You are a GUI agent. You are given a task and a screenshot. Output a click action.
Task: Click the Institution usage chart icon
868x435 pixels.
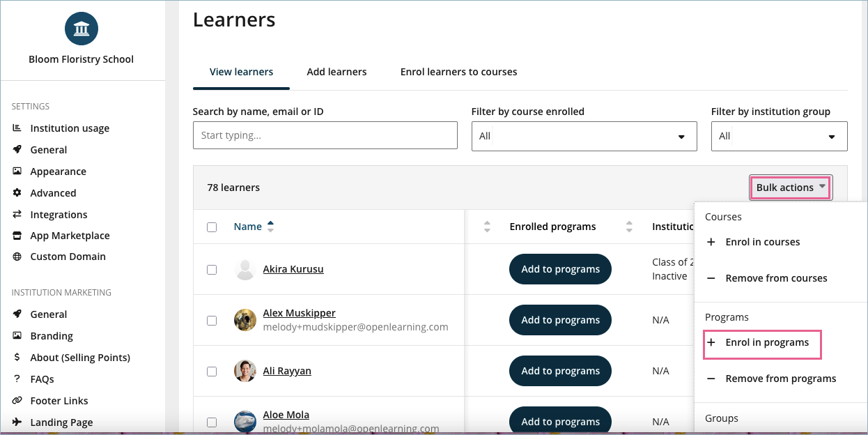pyautogui.click(x=17, y=128)
